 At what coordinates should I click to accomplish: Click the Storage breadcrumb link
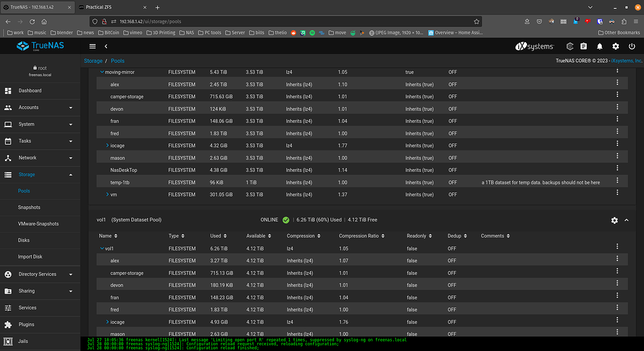93,61
